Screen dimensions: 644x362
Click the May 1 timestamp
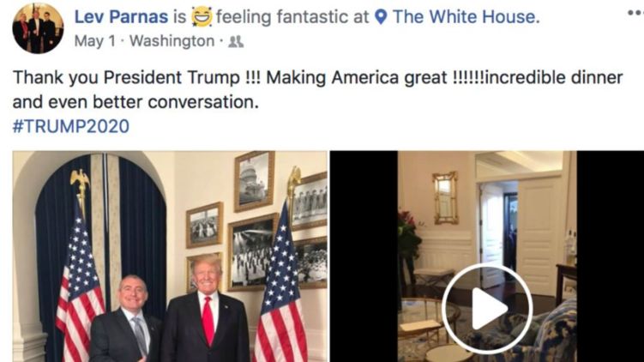coord(95,41)
